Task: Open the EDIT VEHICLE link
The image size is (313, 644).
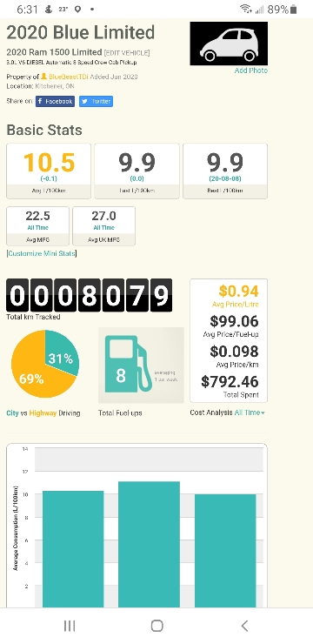Action: point(127,53)
